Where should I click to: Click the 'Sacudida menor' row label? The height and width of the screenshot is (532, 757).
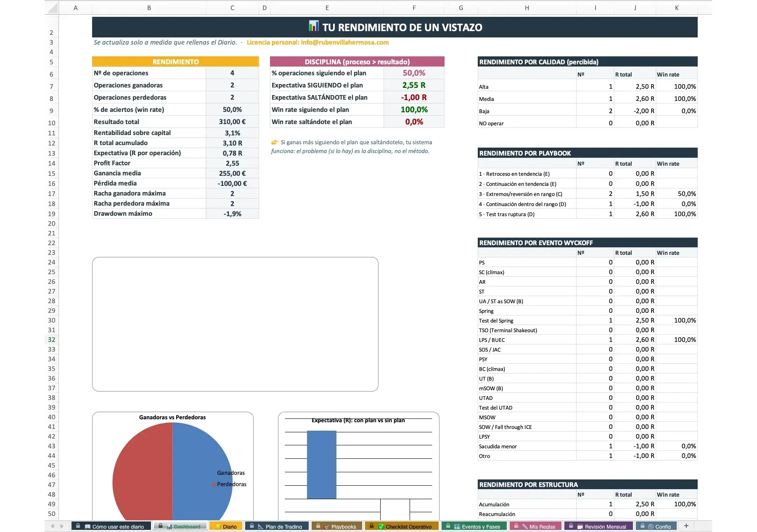[x=498, y=446]
